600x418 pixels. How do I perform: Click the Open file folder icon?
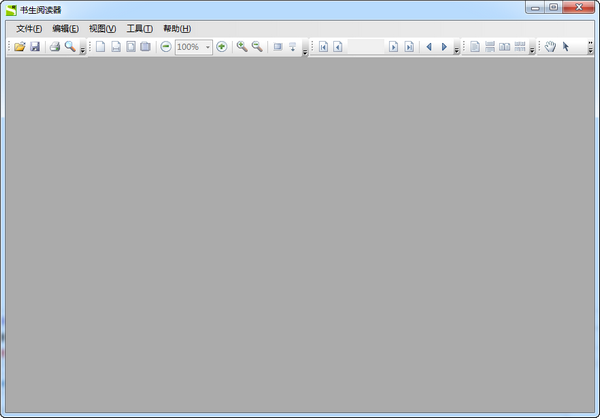pos(20,47)
